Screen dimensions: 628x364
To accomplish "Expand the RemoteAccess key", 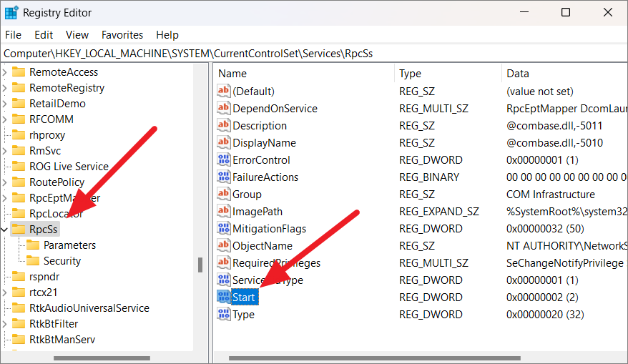I will 5,72.
